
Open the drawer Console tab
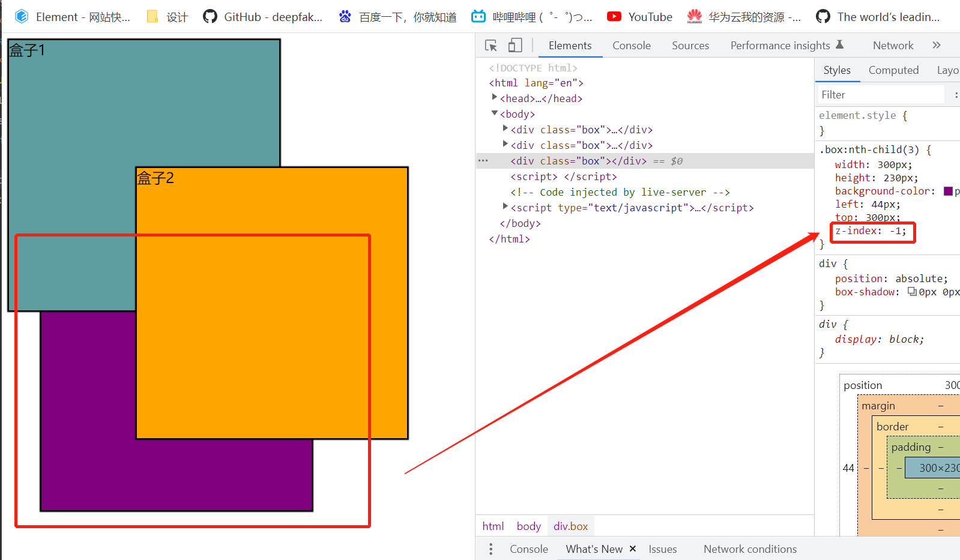(529, 549)
